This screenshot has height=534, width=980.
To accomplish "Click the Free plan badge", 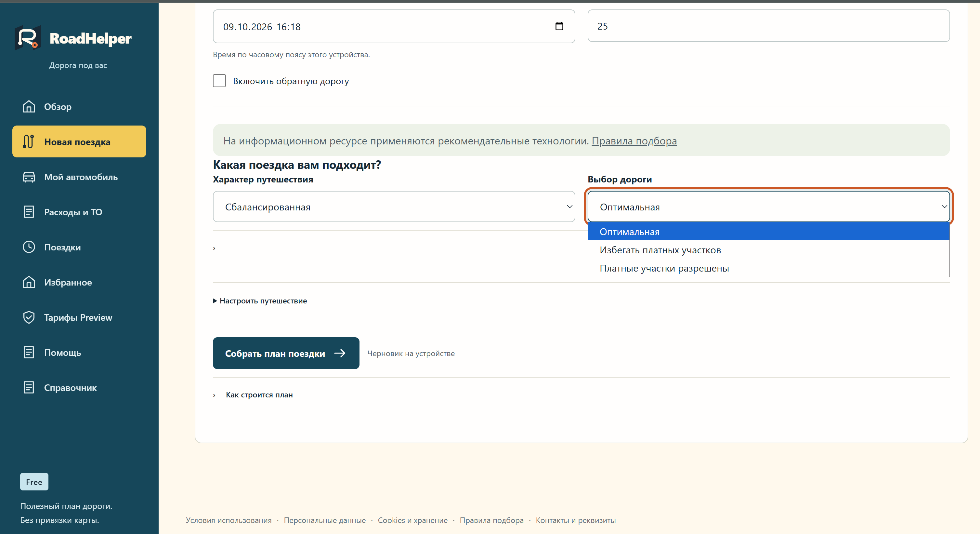I will coord(34,482).
